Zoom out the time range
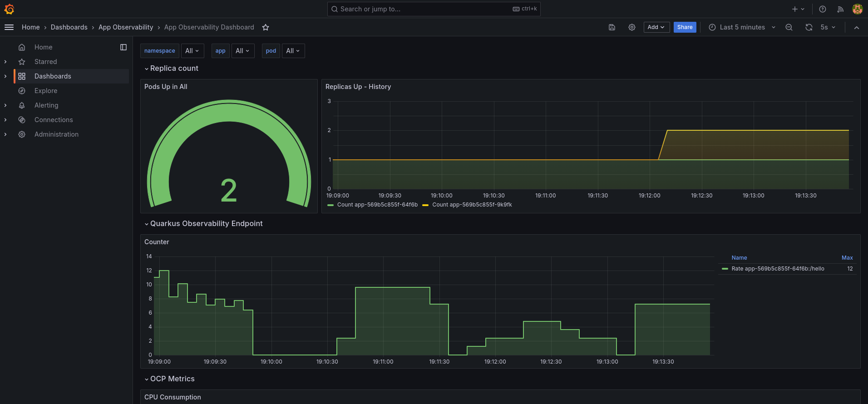This screenshot has height=404, width=868. click(x=789, y=27)
